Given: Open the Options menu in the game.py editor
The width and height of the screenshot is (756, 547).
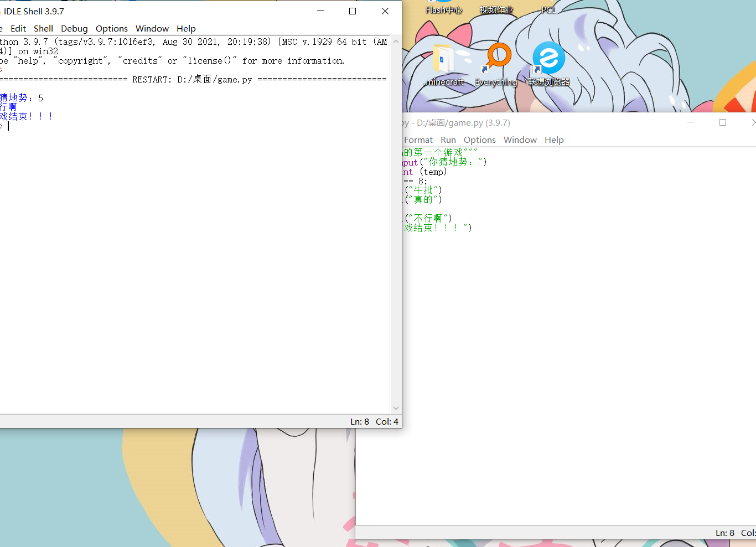Looking at the screenshot, I should click(480, 140).
